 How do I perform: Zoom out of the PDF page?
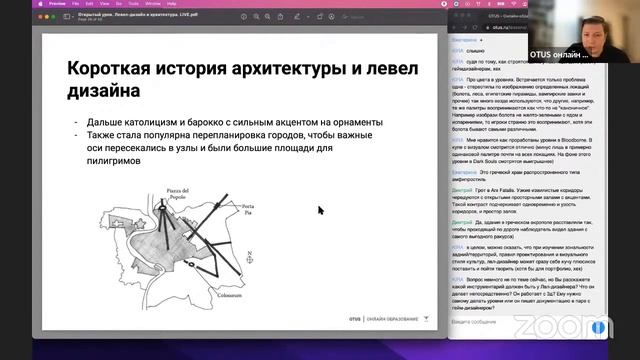pos(256,17)
